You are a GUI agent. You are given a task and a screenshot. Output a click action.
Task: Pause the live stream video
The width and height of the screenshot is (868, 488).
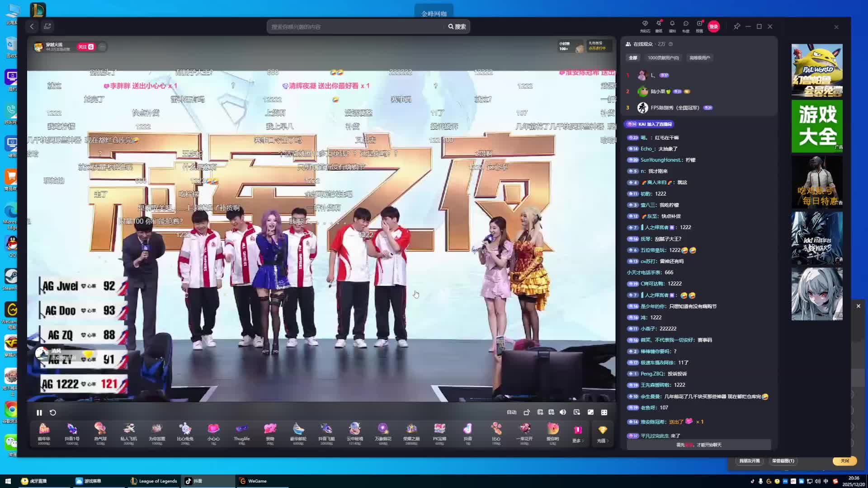click(x=39, y=413)
